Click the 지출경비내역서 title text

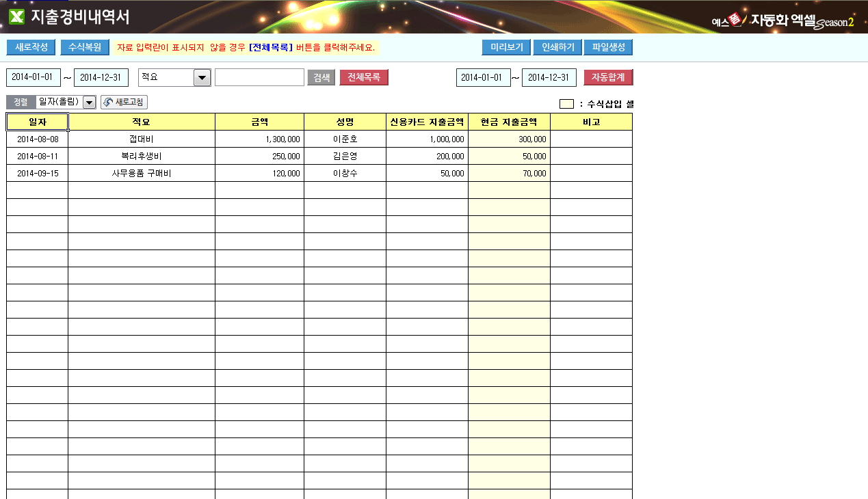click(81, 17)
